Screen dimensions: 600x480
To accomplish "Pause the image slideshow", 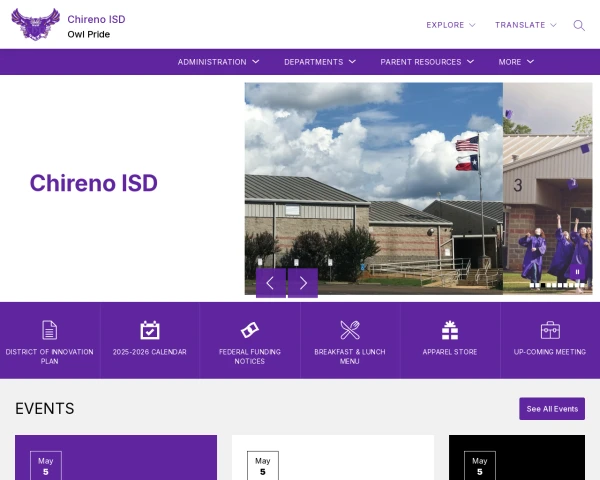I will (x=577, y=272).
